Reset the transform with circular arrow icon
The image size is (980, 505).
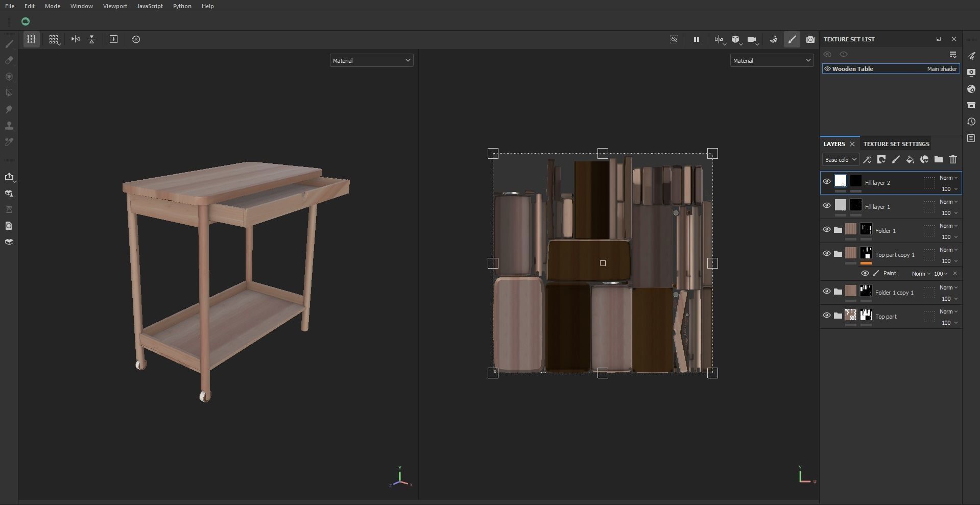[136, 39]
